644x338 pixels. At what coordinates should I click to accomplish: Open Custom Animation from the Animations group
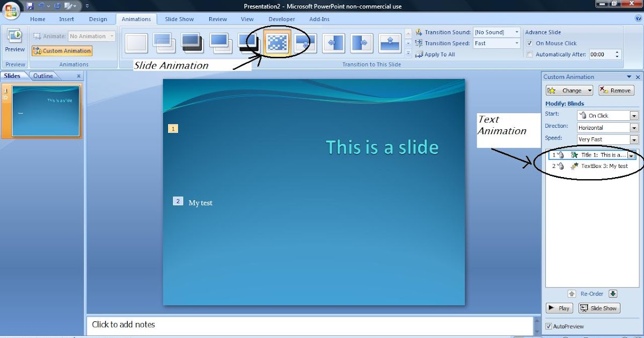(61, 50)
